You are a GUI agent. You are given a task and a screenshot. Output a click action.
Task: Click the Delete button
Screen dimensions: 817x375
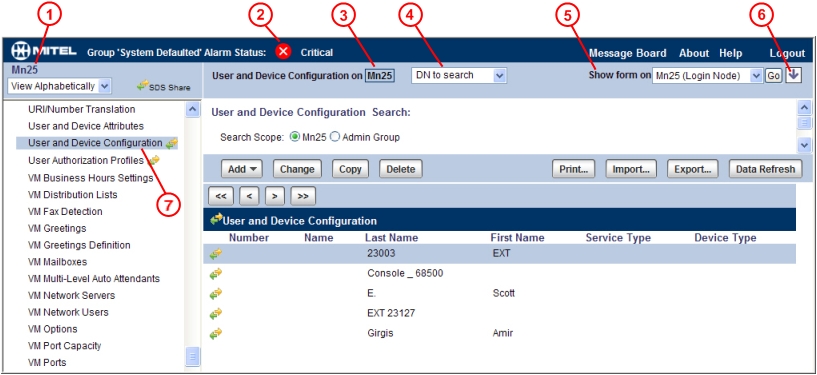tap(401, 169)
